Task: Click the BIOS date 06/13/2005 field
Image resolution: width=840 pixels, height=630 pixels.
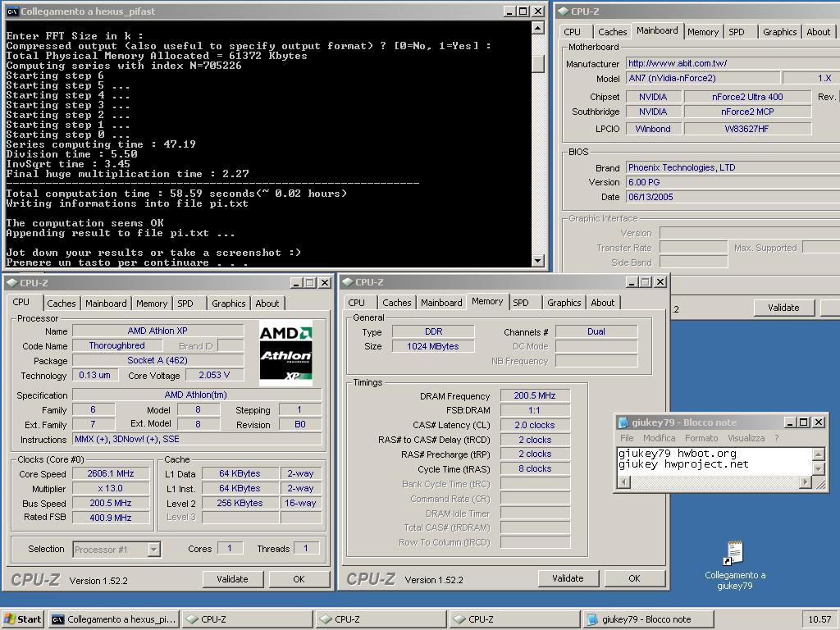Action: [x=733, y=197]
